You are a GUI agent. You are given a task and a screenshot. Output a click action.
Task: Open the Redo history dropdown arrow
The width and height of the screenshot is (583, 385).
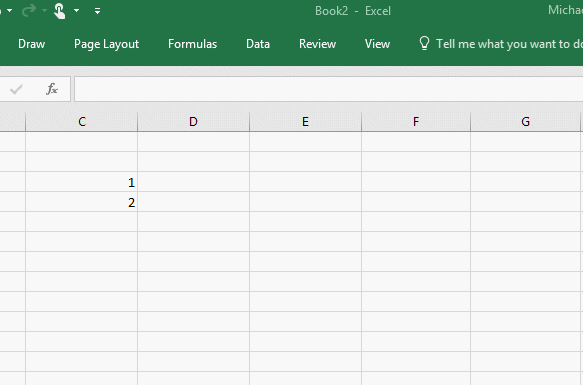(x=44, y=11)
